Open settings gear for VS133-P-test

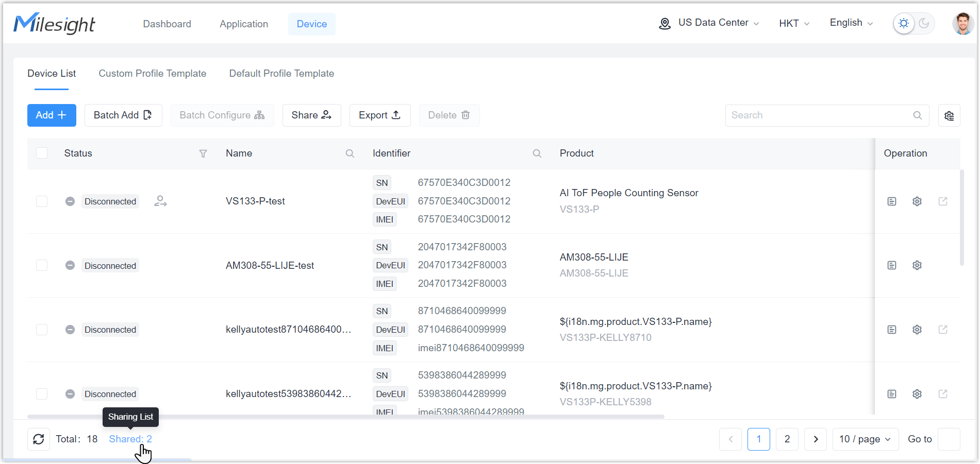[917, 201]
